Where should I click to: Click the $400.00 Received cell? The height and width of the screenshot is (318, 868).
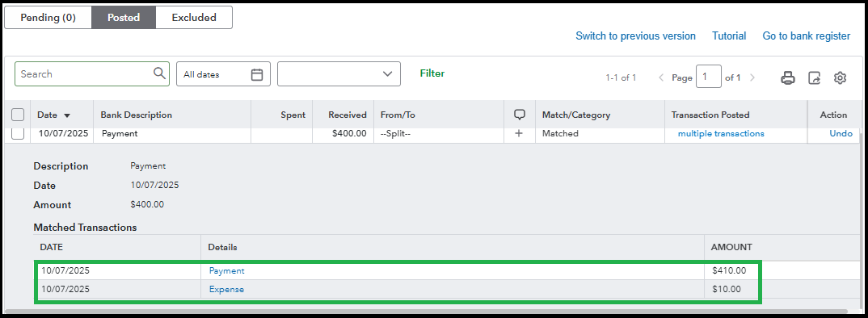(x=349, y=133)
